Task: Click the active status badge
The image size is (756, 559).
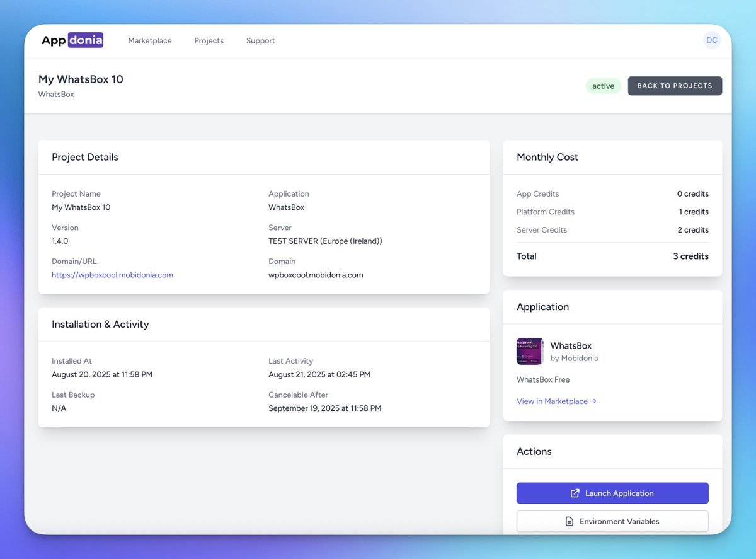Action: [603, 86]
